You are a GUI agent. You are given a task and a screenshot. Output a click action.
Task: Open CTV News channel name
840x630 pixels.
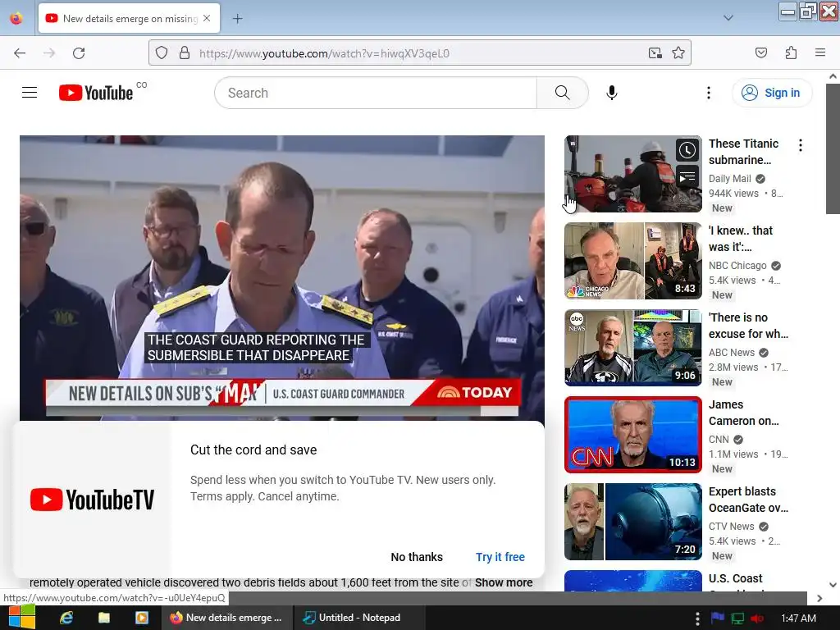(731, 527)
